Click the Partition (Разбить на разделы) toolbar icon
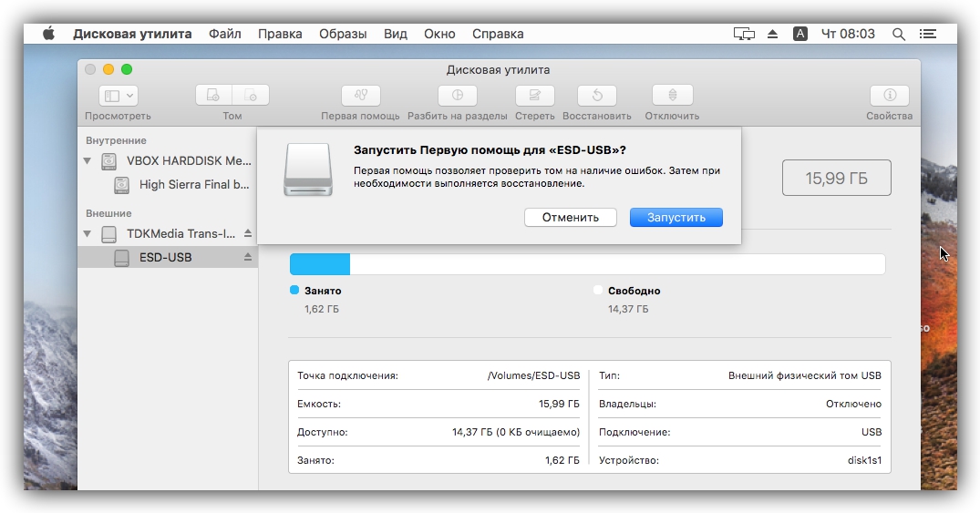Image resolution: width=980 pixels, height=513 pixels. pyautogui.click(x=457, y=95)
